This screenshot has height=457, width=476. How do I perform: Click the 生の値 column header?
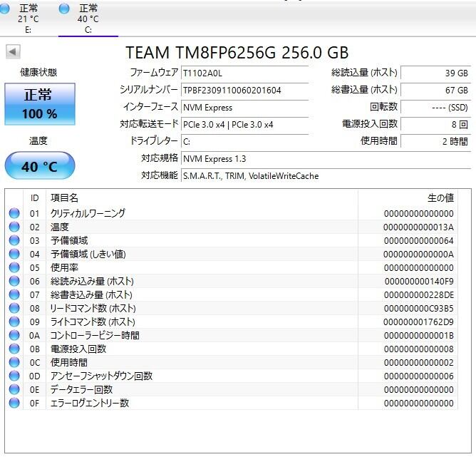[x=440, y=197]
